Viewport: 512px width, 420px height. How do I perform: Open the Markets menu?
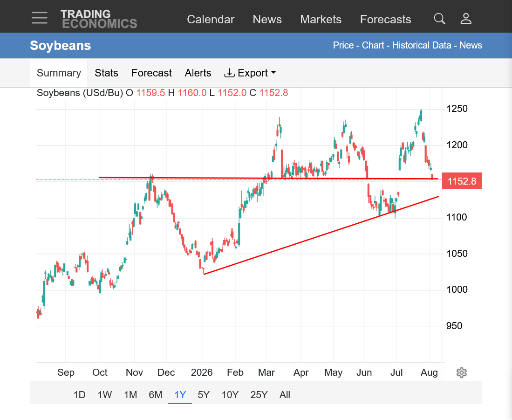(x=321, y=19)
